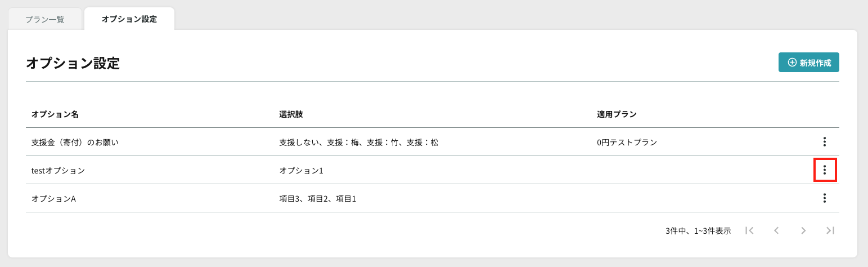Select the オプションA row name
This screenshot has height=267, width=868.
point(53,199)
